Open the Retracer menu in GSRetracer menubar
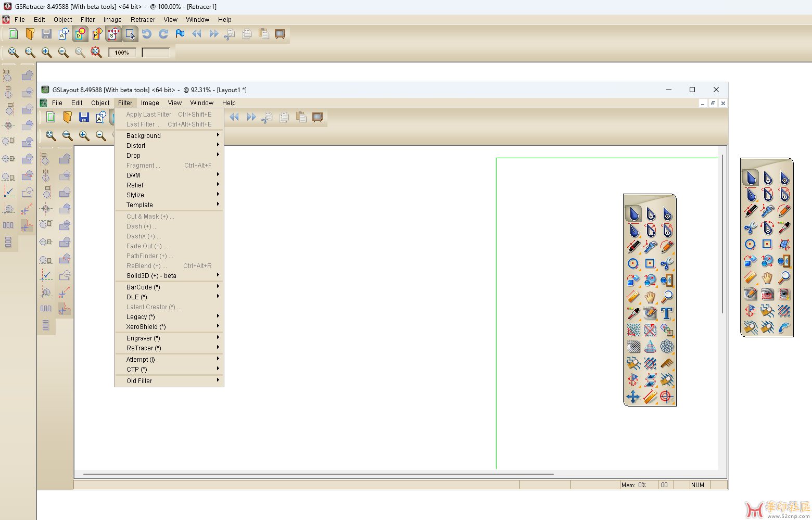This screenshot has width=812, height=520. tap(143, 19)
